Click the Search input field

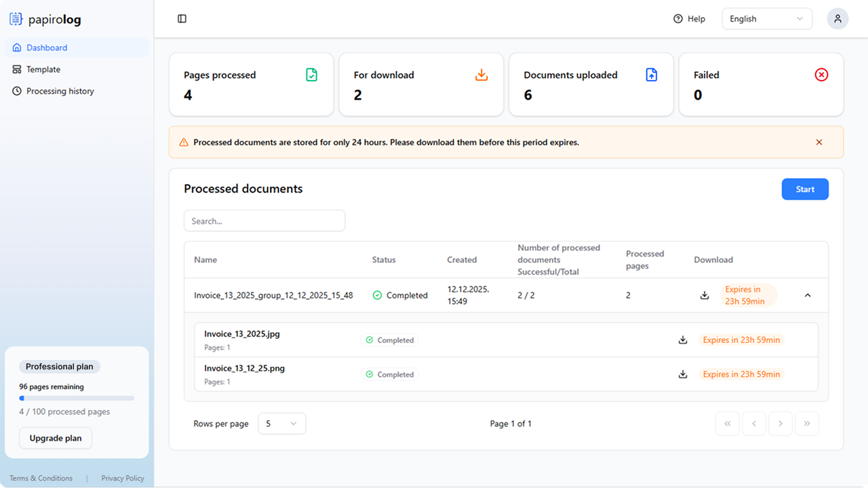point(264,221)
